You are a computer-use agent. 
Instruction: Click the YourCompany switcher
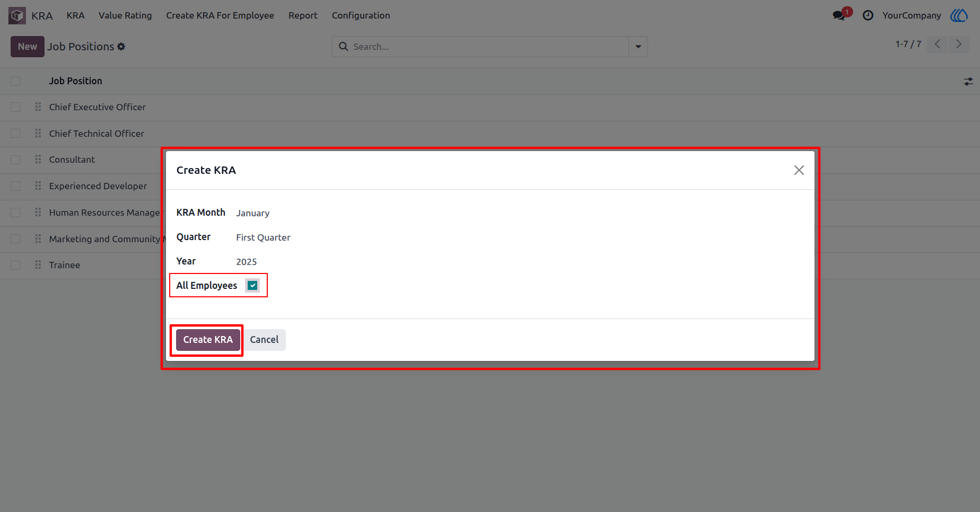tap(912, 15)
